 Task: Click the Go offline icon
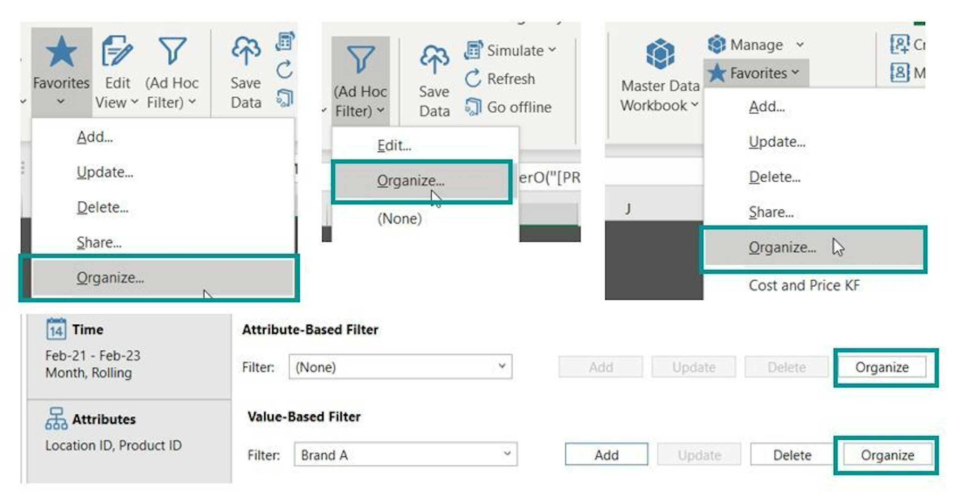click(473, 107)
